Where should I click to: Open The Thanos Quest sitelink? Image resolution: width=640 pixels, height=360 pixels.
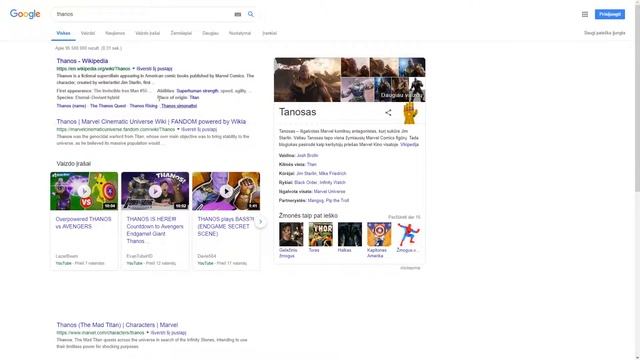108,106
